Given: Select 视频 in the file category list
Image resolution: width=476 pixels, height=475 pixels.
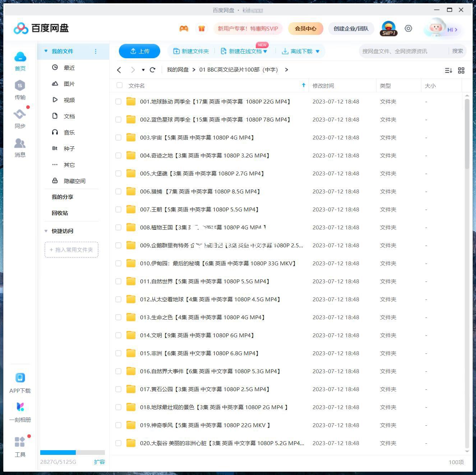Looking at the screenshot, I should [69, 100].
